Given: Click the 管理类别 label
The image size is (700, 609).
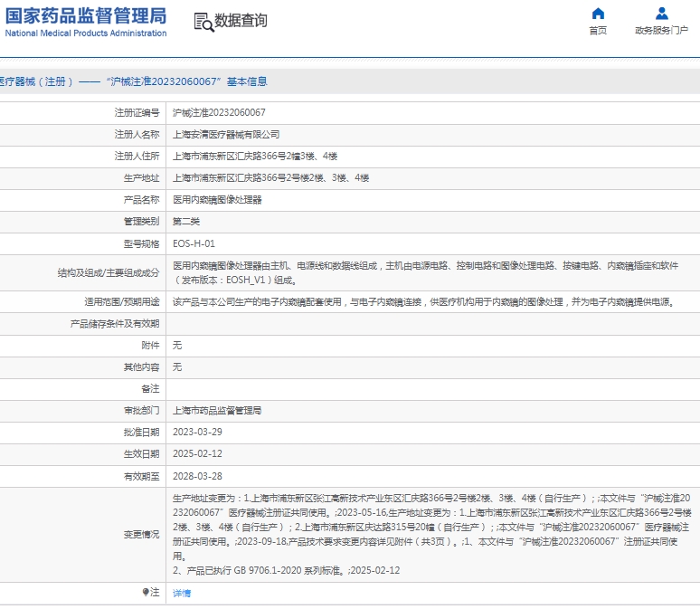Looking at the screenshot, I should (x=141, y=222).
